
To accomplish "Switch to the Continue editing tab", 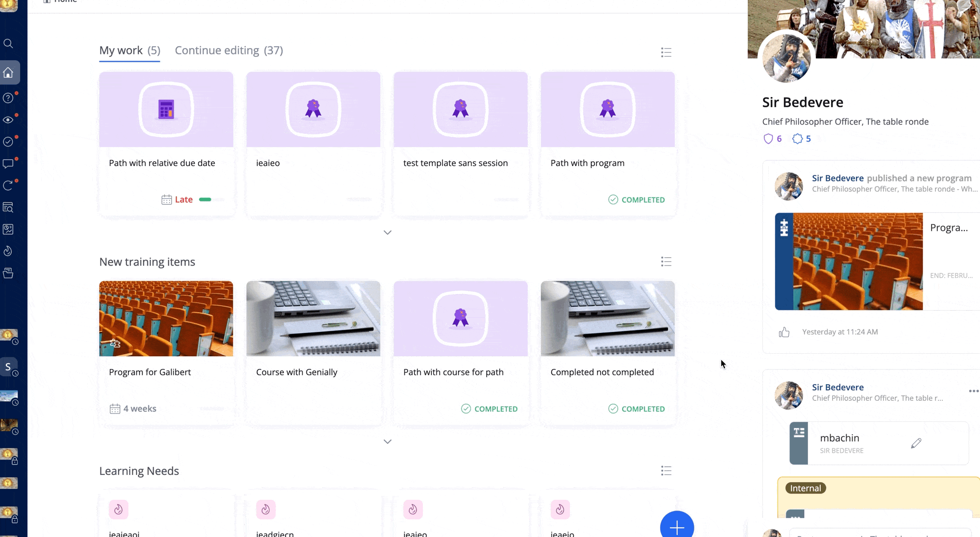I will pos(229,50).
